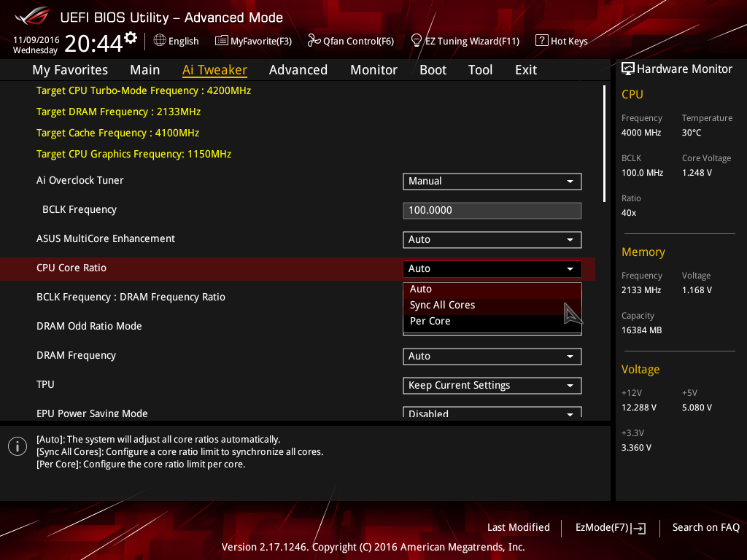Screen dimensions: 747x560
Task: Click the 20:44 clock display
Action: point(94,43)
